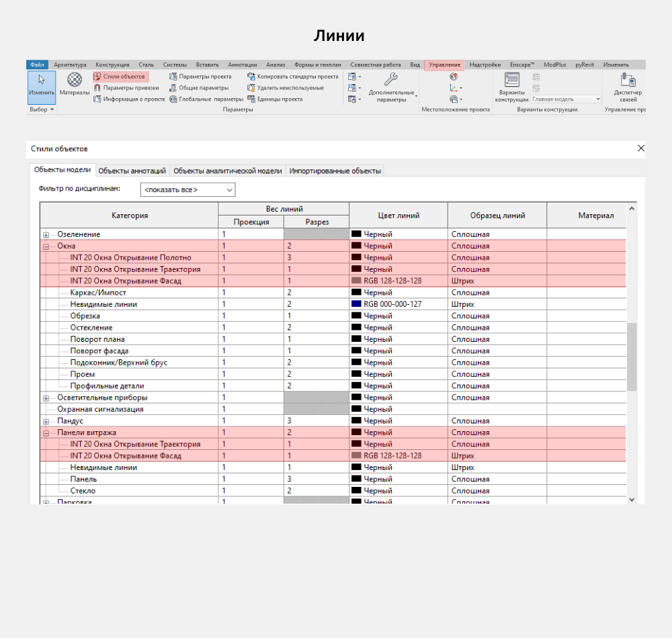The image size is (672, 638).
Task: Click blue swatch RGB 000-000-127
Action: coord(356,304)
